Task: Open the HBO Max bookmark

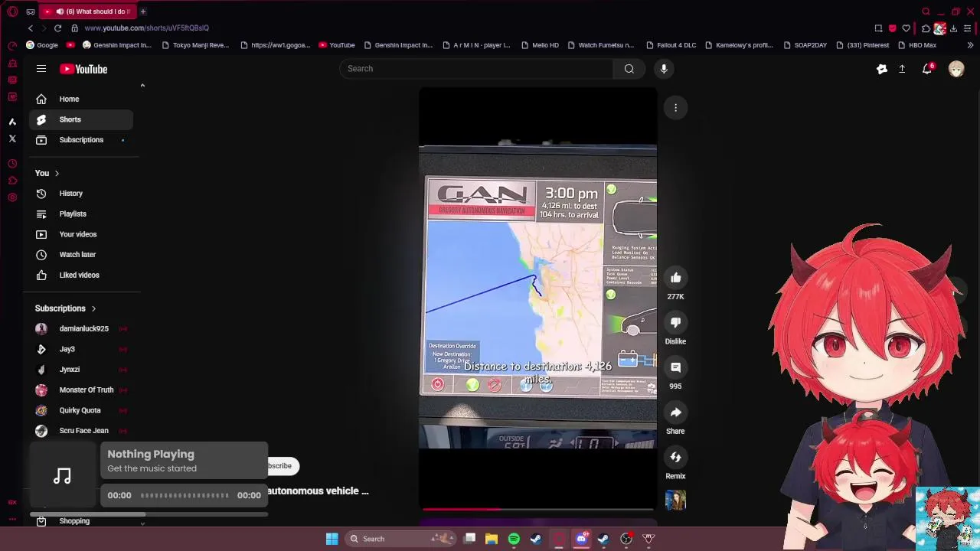Action: (x=916, y=45)
